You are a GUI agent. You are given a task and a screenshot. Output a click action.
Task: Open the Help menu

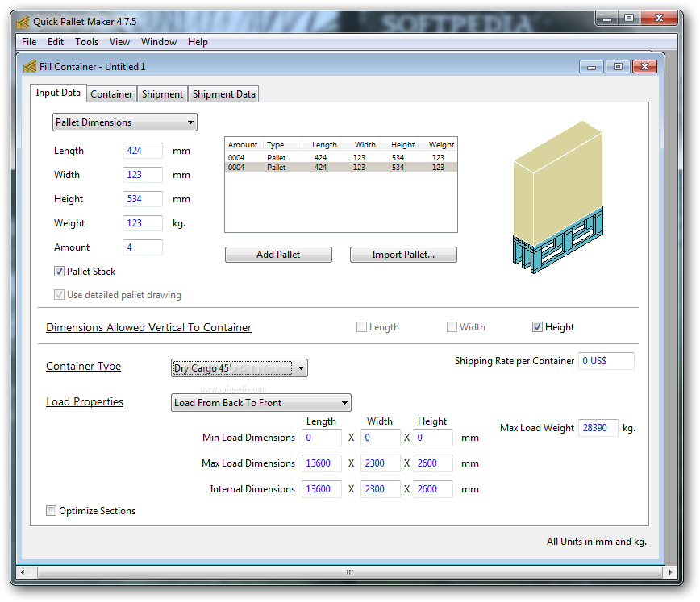click(x=198, y=42)
